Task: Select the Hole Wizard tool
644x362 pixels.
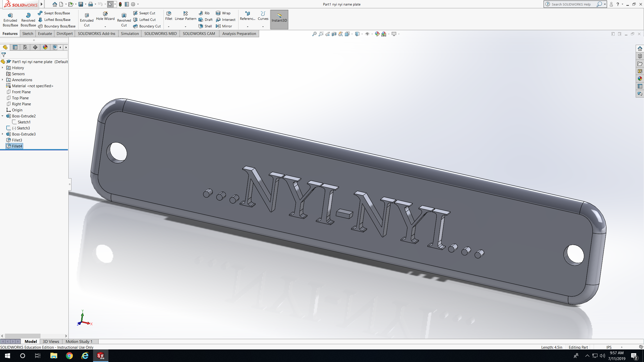Action: click(x=105, y=16)
